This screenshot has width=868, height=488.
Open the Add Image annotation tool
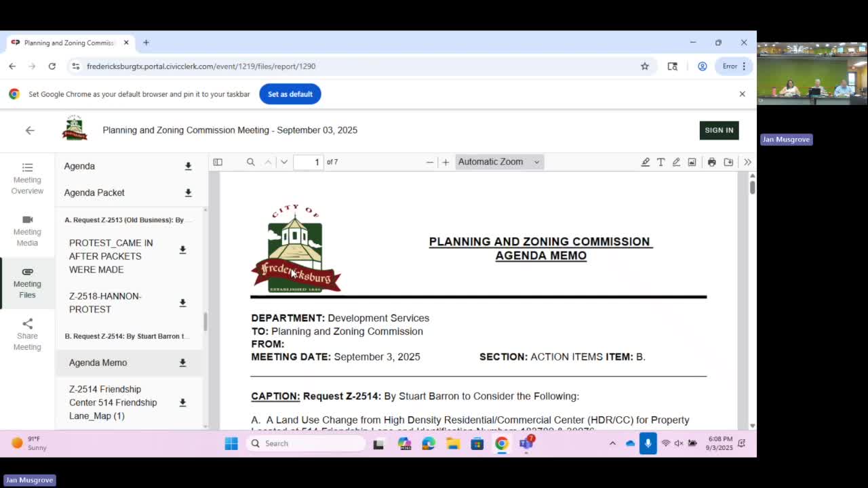pyautogui.click(x=692, y=161)
